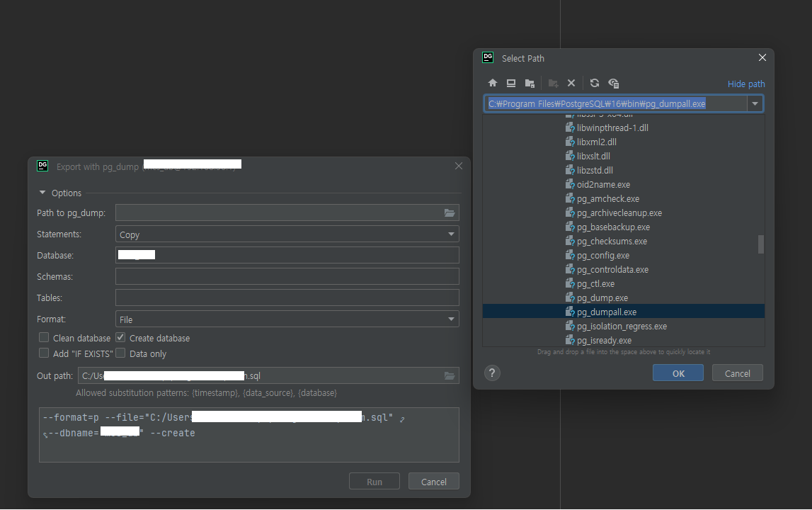The image size is (812, 510).
Task: Enable Data only checkbox
Action: pyautogui.click(x=120, y=353)
